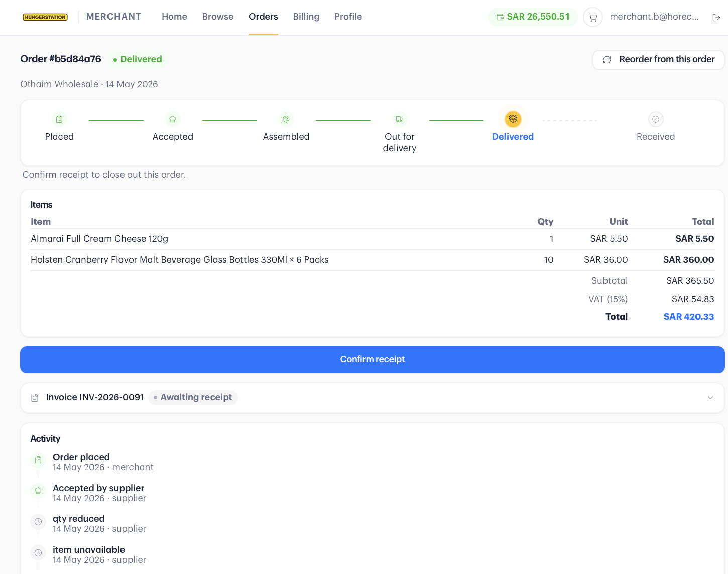Click the Confirm receipt button

tap(373, 360)
